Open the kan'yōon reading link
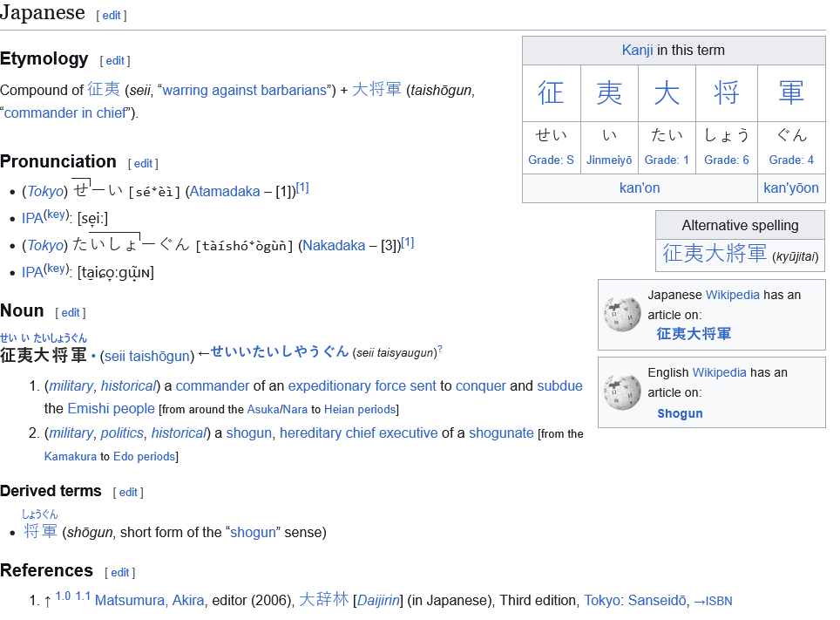The height and width of the screenshot is (620, 840). pyautogui.click(x=790, y=188)
